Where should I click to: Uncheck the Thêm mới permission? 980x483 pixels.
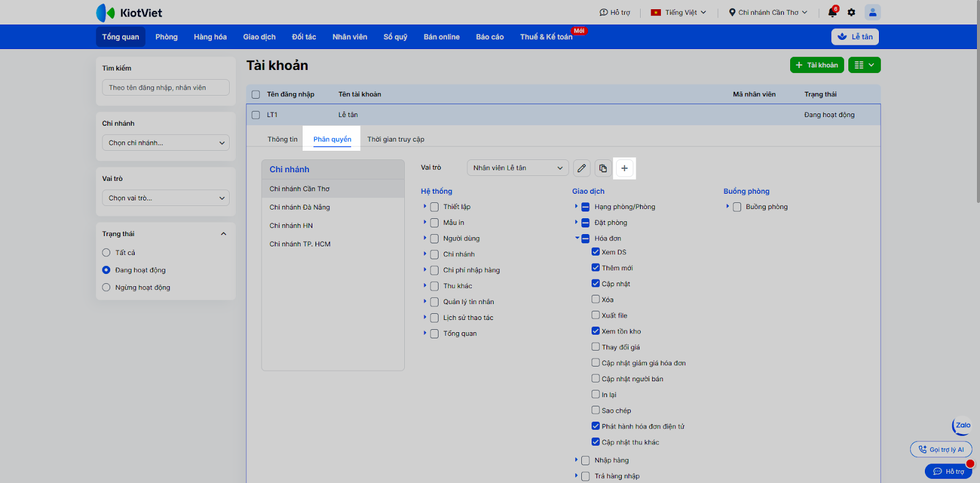(595, 267)
